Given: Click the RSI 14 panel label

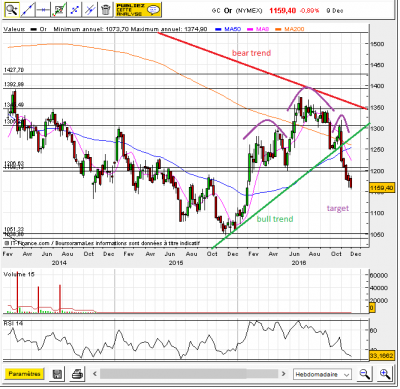Looking at the screenshot, I should (13, 323).
